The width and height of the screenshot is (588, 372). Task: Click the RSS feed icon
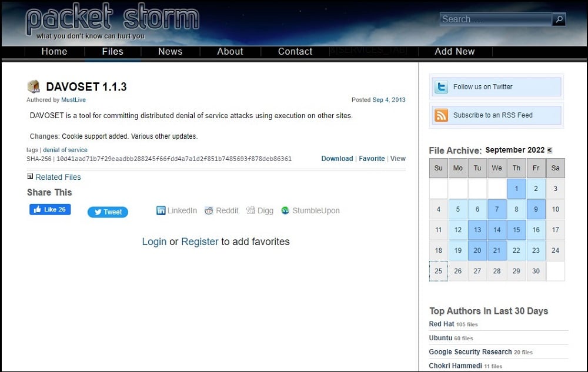click(441, 115)
